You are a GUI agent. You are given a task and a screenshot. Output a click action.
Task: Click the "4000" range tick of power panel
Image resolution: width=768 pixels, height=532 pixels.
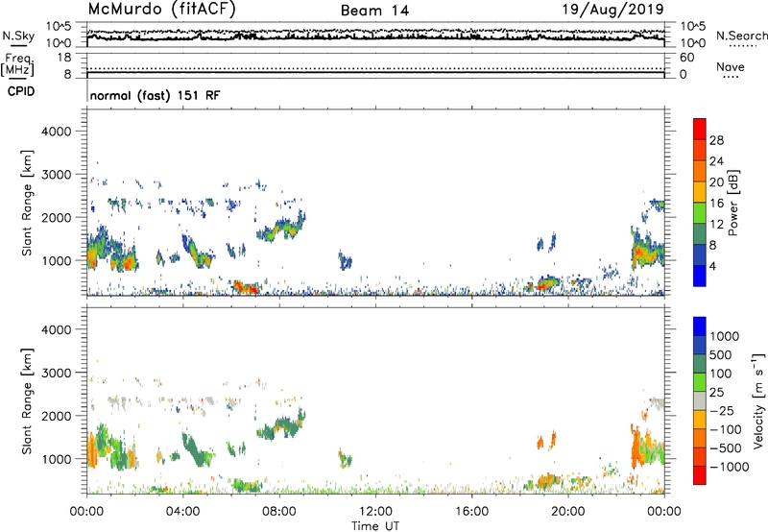[56, 132]
